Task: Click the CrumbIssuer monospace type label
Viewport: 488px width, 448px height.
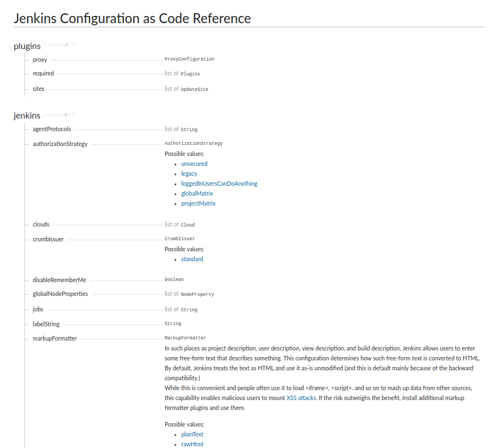Action: 180,239
